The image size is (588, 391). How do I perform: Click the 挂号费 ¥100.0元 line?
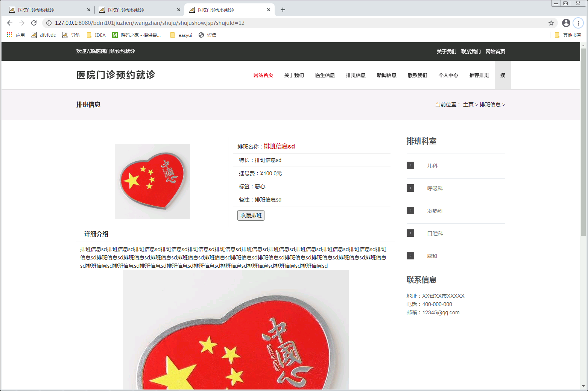click(260, 173)
